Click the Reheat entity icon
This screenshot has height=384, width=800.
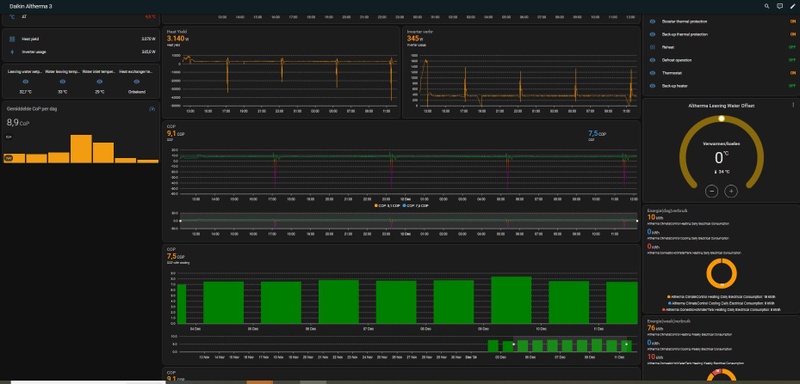point(652,47)
